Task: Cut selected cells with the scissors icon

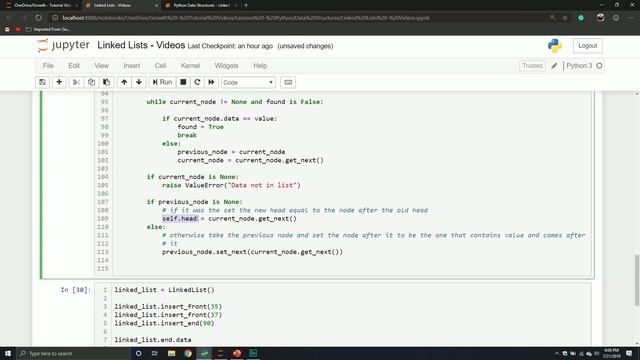Action: pos(76,82)
